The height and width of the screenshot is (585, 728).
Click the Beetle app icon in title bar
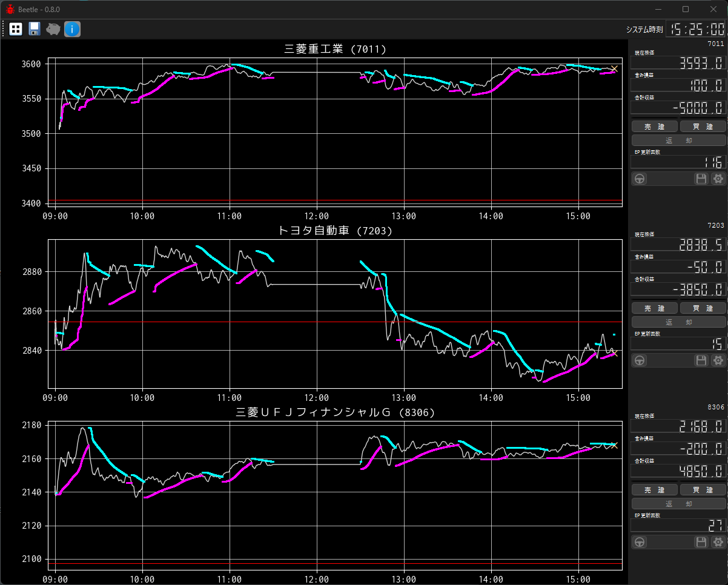(10, 9)
